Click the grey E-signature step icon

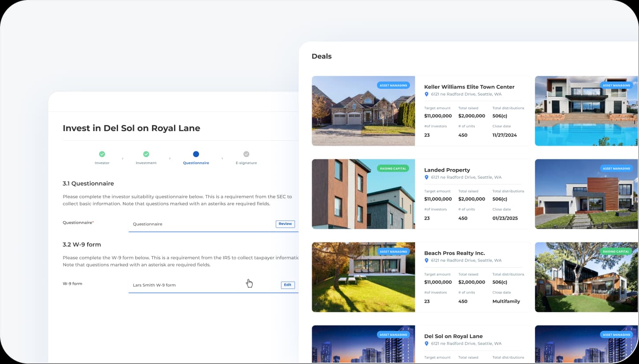click(246, 154)
